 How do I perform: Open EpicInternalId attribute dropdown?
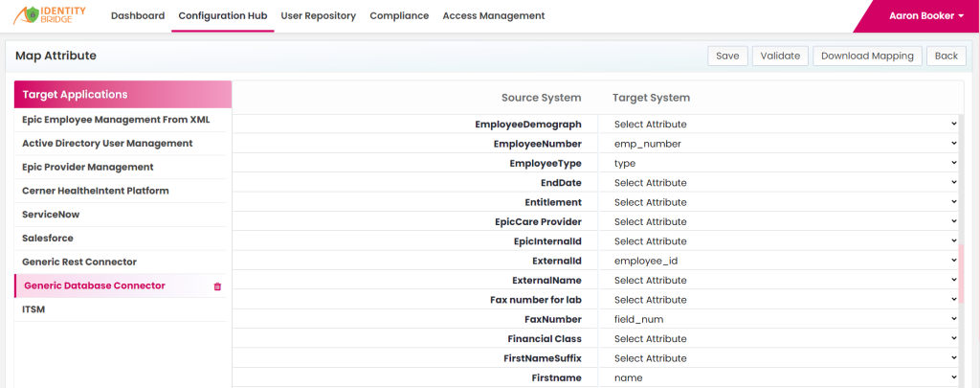tap(781, 240)
